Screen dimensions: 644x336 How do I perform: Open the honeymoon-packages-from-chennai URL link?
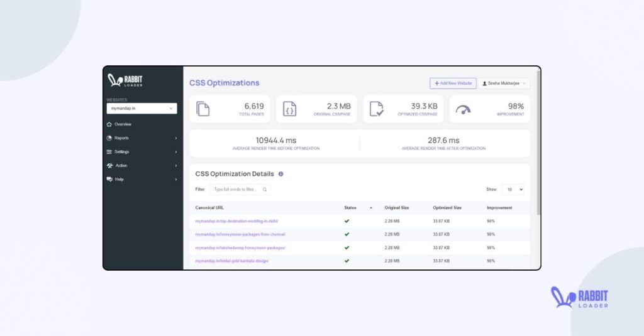click(x=240, y=234)
